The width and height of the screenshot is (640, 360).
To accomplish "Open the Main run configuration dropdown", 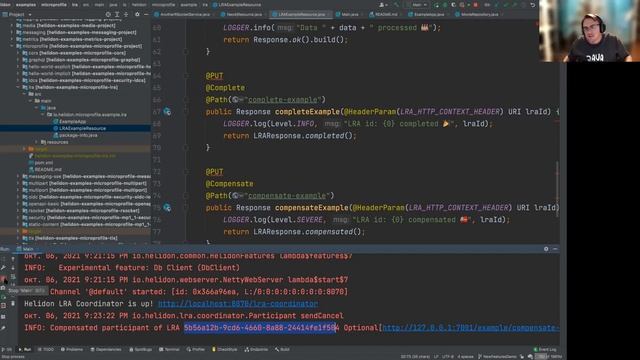I will pos(416,5).
